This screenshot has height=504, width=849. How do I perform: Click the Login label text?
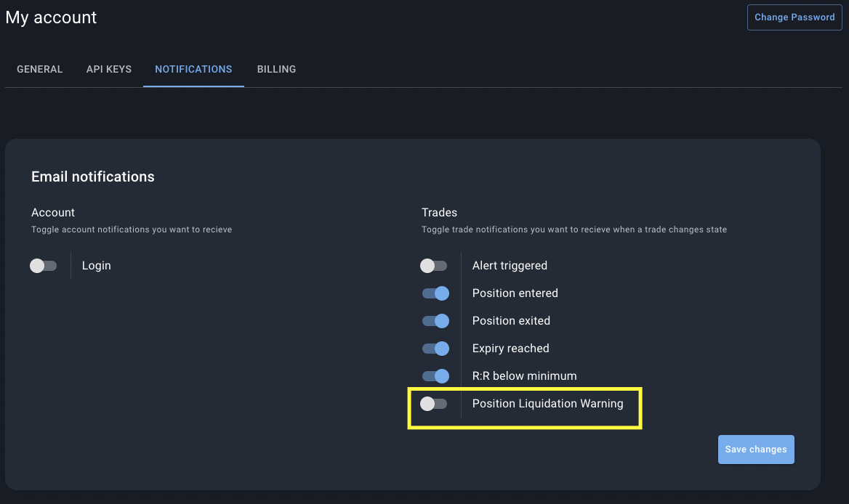(97, 266)
